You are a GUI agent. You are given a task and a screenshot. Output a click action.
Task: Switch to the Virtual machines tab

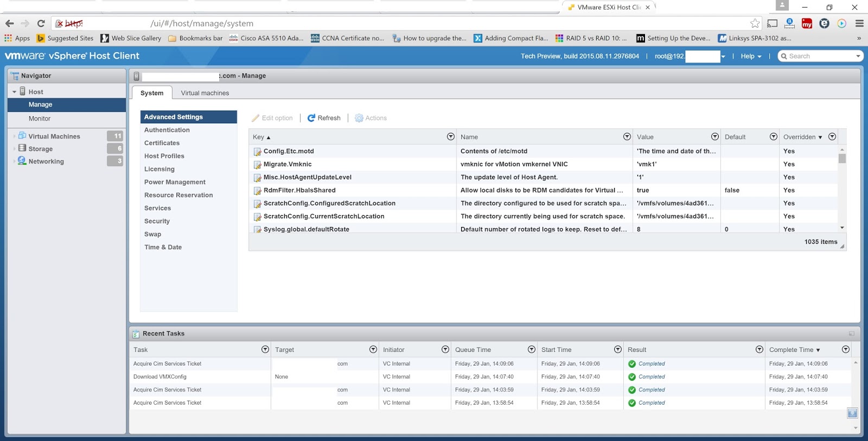tap(205, 93)
